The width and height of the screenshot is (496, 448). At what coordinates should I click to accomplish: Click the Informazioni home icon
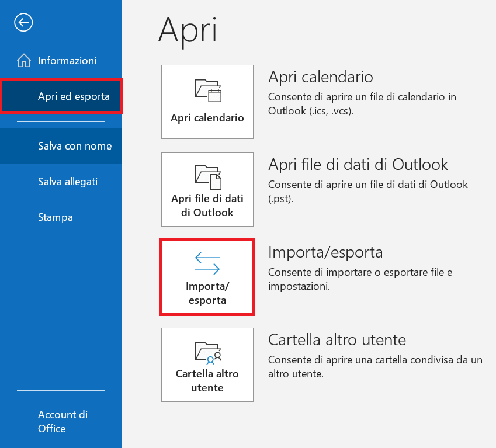click(x=24, y=60)
